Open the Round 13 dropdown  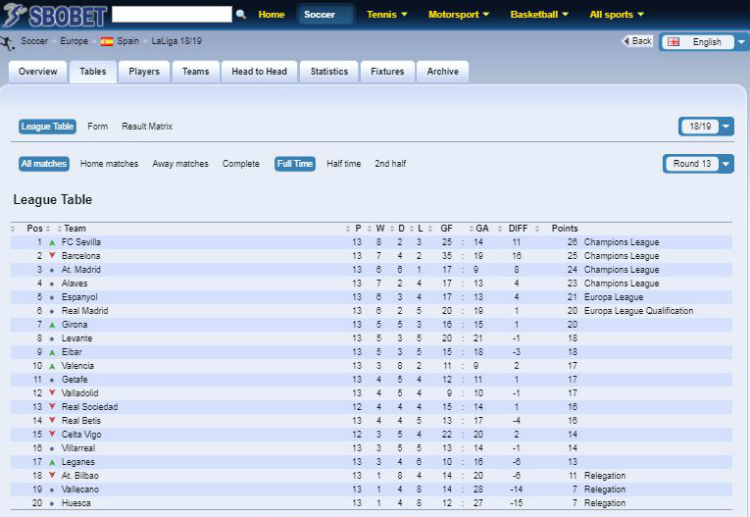point(698,164)
